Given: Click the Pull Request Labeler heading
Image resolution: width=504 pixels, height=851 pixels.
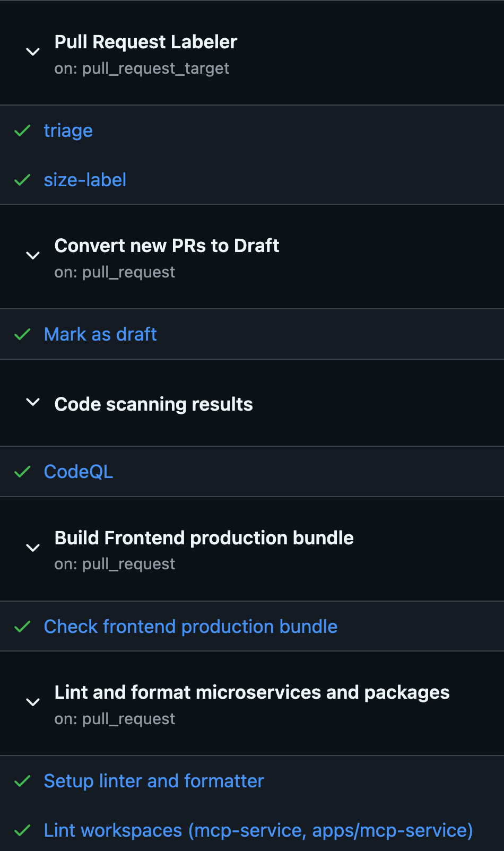Looking at the screenshot, I should pos(146,42).
